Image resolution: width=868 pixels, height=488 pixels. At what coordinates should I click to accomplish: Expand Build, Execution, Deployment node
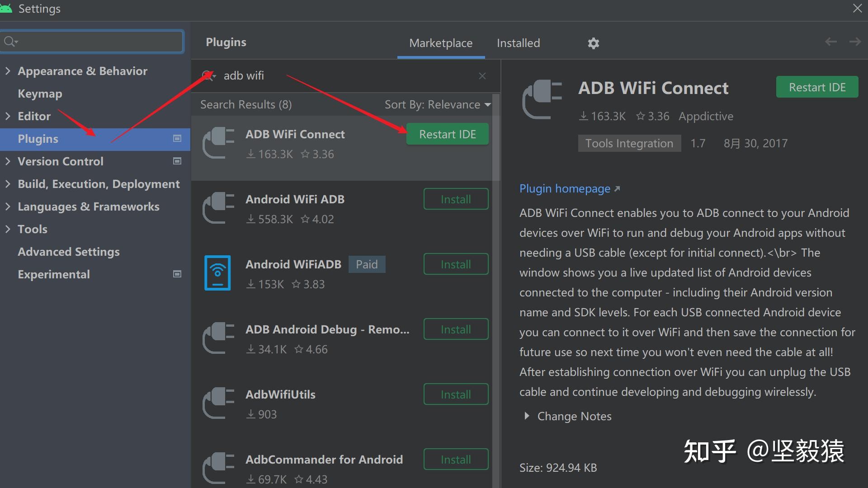(x=8, y=184)
